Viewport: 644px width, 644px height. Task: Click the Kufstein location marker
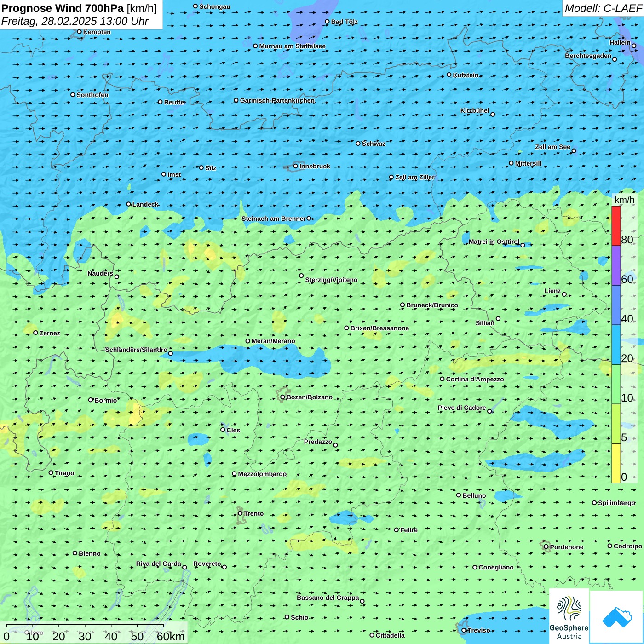pyautogui.click(x=449, y=75)
